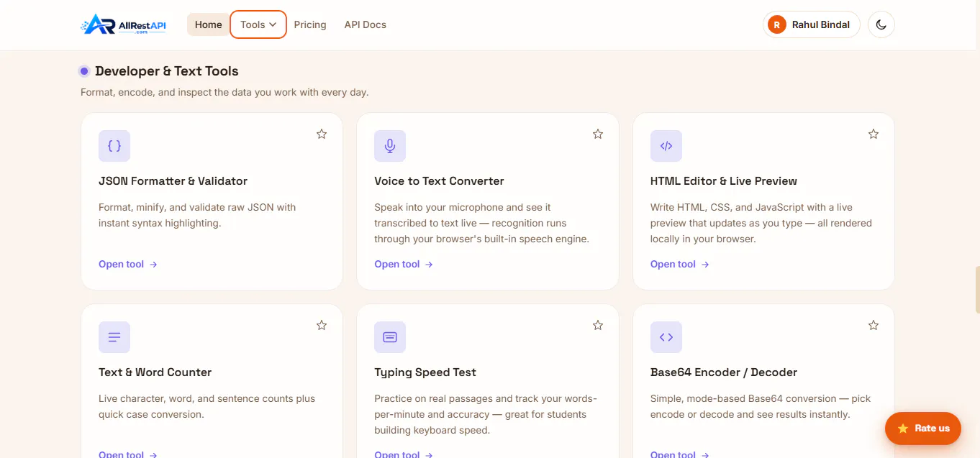The height and width of the screenshot is (458, 980).
Task: Go to the Home tab
Action: click(208, 24)
